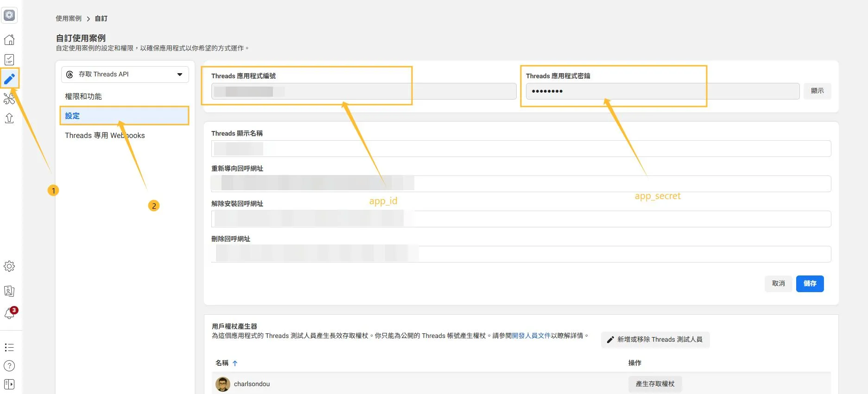This screenshot has height=394, width=868.
Task: Go to the dashboard home icon
Action: pyautogui.click(x=9, y=40)
